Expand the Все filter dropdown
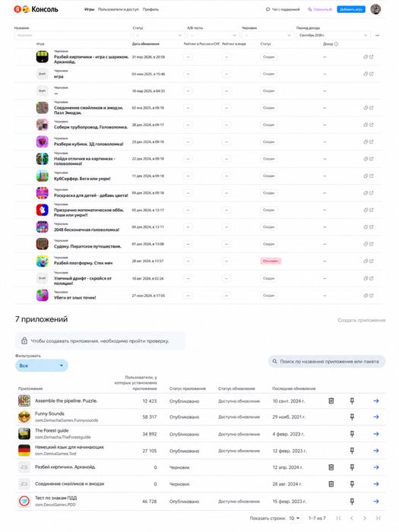This screenshot has width=399, height=532. tap(41, 366)
